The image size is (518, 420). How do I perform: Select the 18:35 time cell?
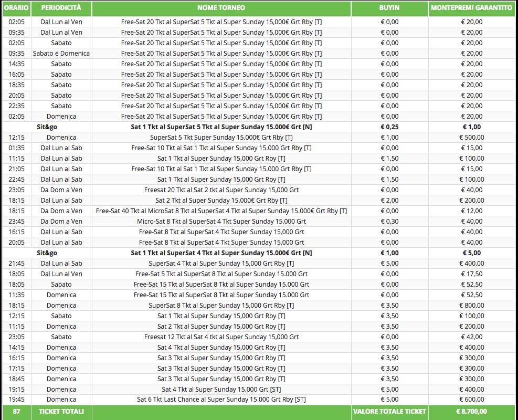pos(16,85)
